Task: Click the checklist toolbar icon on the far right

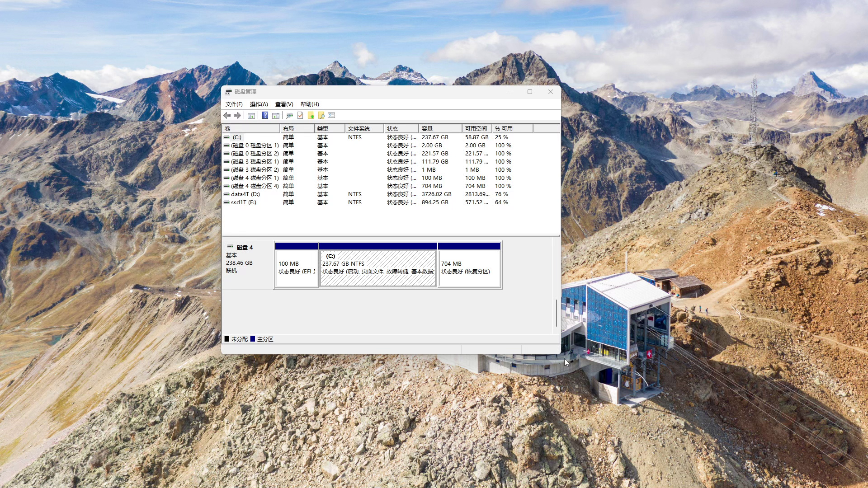Action: (331, 115)
